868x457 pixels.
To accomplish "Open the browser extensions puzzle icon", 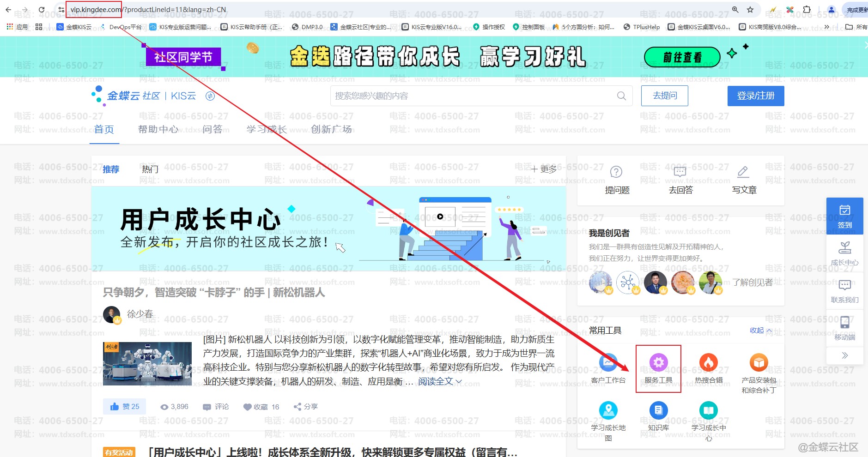I will [x=807, y=10].
